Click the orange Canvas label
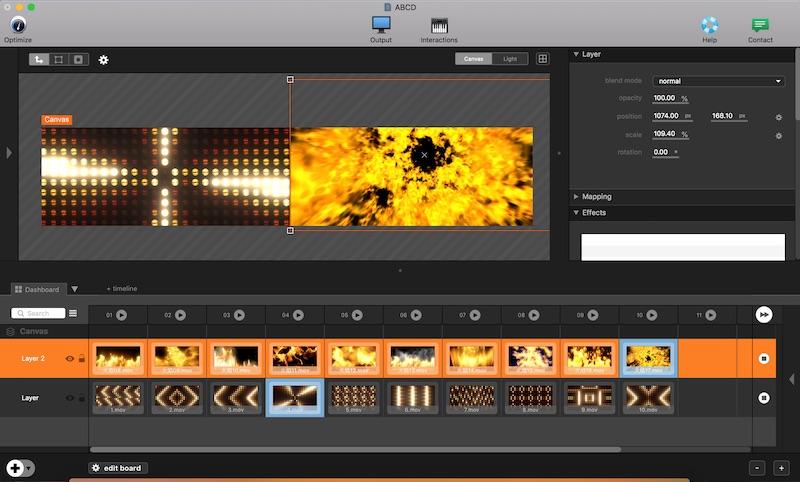Viewport: 800px width, 482px height. [x=57, y=119]
